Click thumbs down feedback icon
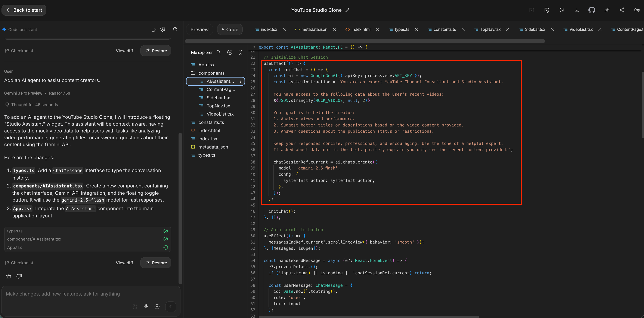Image resolution: width=644 pixels, height=318 pixels. [x=19, y=276]
